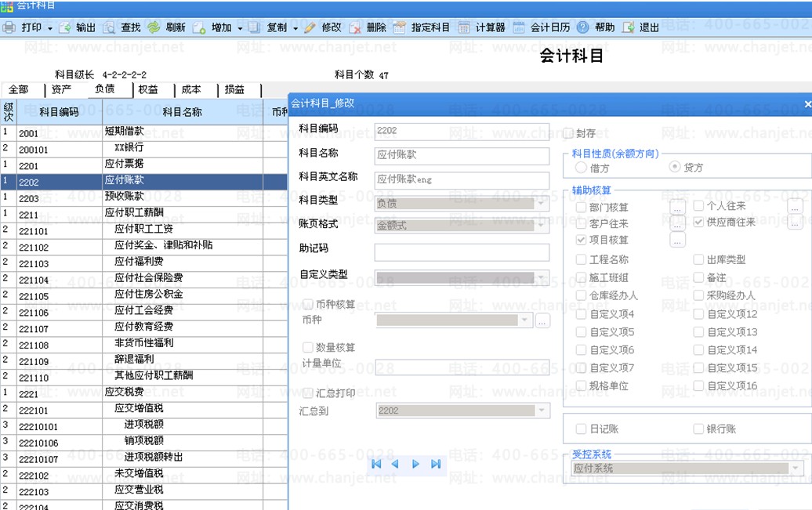Click the Refresh (刷新) toolbar icon
The height and width of the screenshot is (510, 812).
(x=154, y=27)
